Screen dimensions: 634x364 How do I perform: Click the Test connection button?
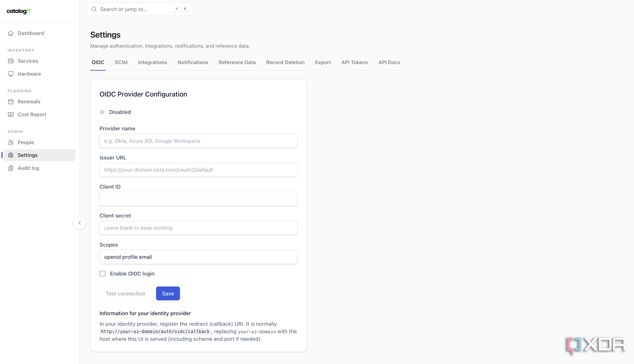[125, 294]
